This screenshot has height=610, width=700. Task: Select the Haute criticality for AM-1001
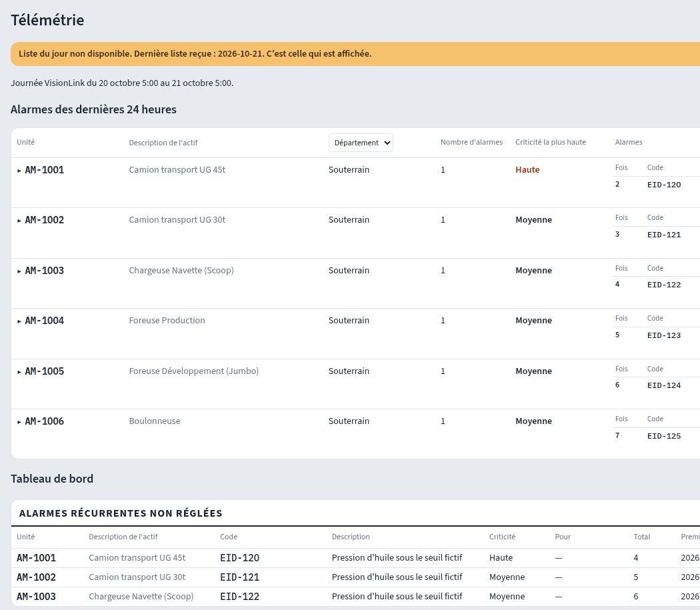click(x=527, y=170)
